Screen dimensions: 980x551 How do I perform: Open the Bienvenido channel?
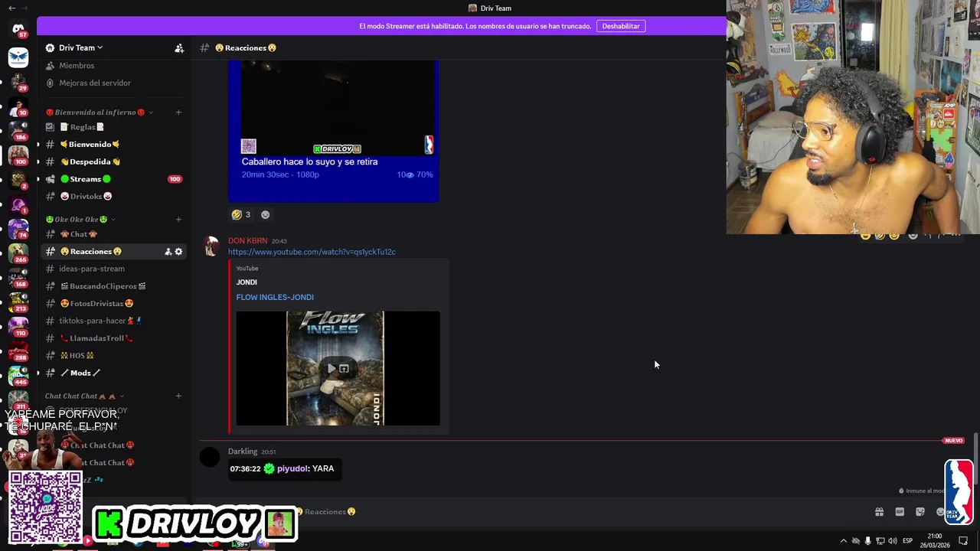pyautogui.click(x=115, y=145)
